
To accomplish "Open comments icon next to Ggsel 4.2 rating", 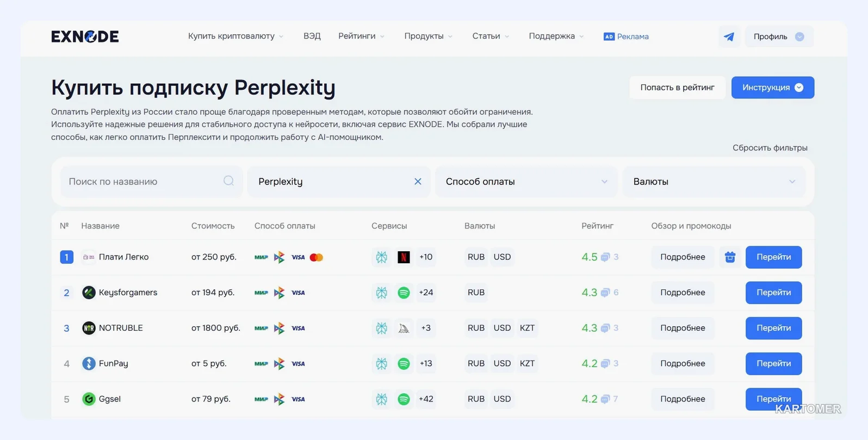I will click(x=605, y=399).
